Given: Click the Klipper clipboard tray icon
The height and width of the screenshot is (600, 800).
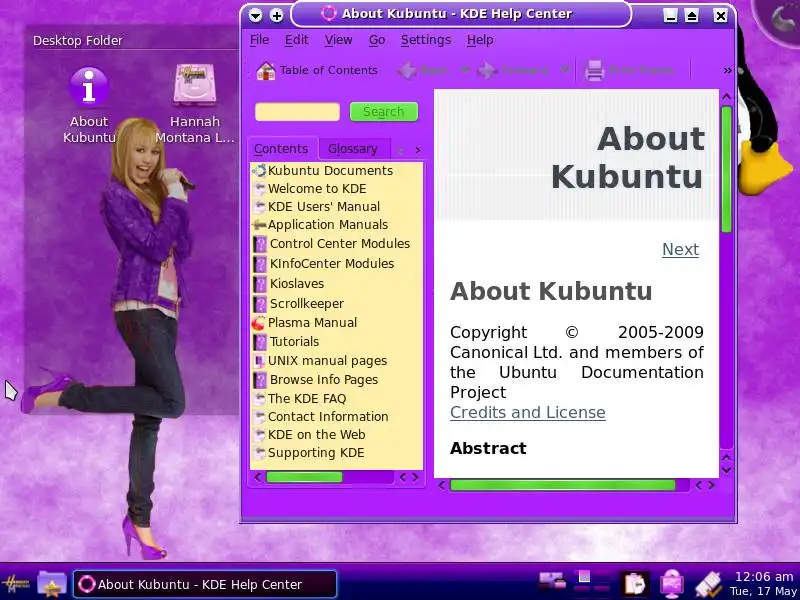Looking at the screenshot, I should (634, 584).
